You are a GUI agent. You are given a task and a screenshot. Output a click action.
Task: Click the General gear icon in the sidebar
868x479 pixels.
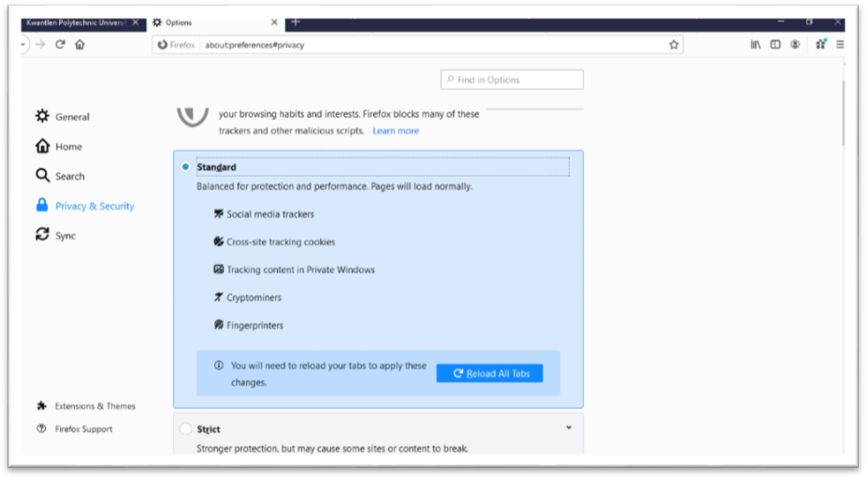tap(43, 116)
